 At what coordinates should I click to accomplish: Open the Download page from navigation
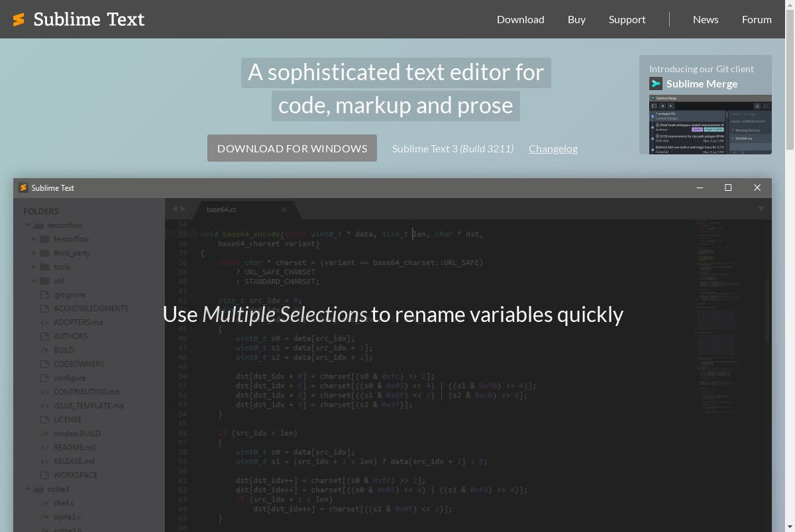[x=521, y=19]
